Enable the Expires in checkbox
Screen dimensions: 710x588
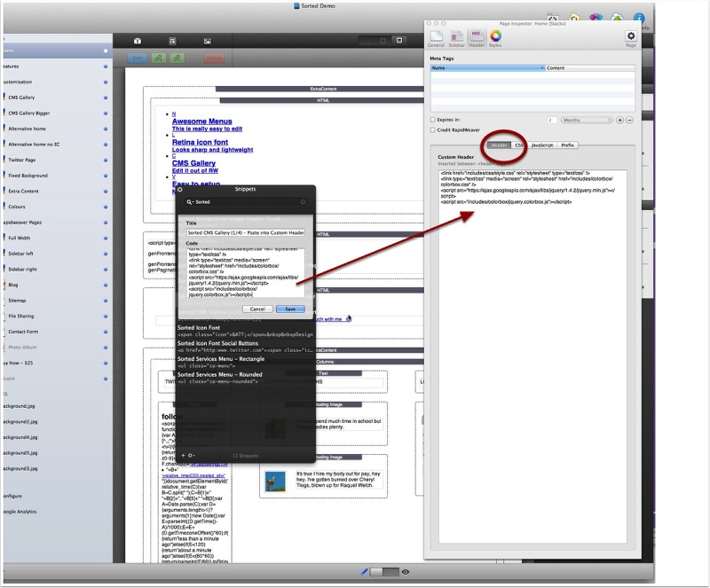(x=432, y=120)
